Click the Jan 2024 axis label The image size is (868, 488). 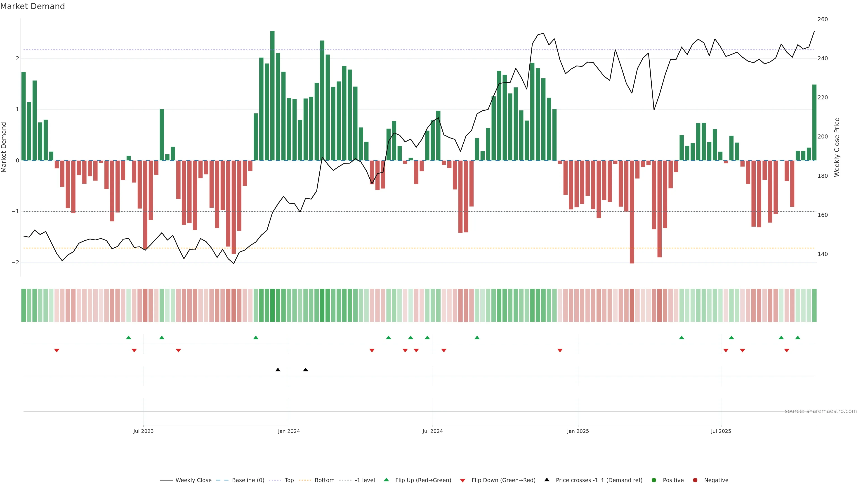(x=289, y=431)
